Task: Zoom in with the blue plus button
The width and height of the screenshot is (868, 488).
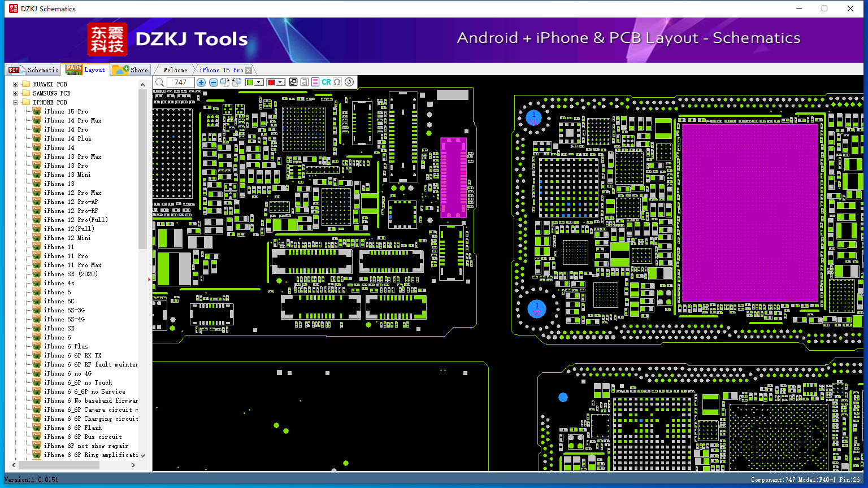Action: [x=201, y=82]
